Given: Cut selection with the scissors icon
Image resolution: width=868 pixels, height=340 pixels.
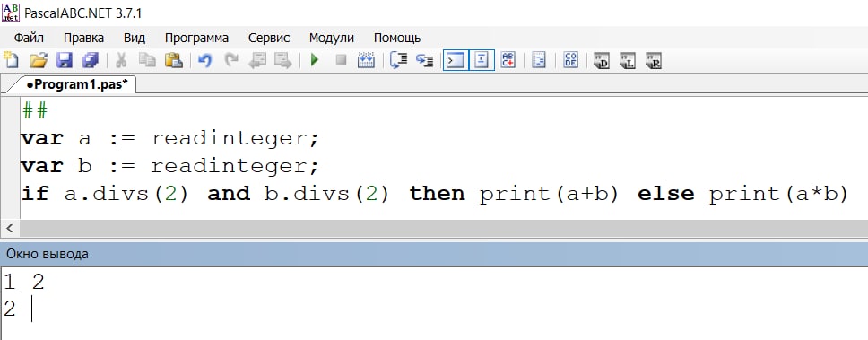Looking at the screenshot, I should point(121,60).
